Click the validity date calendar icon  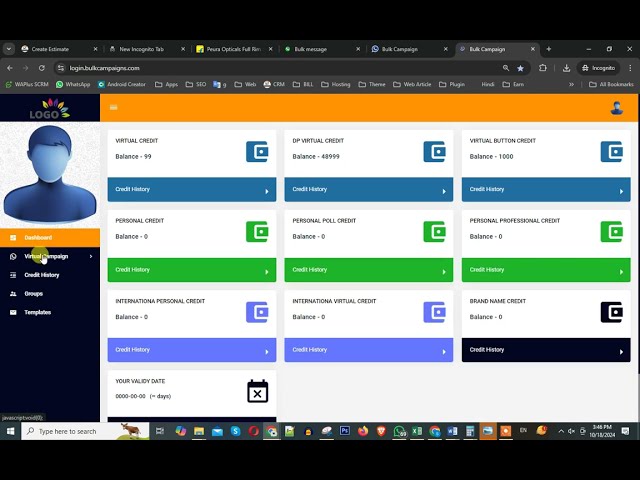pos(257,391)
